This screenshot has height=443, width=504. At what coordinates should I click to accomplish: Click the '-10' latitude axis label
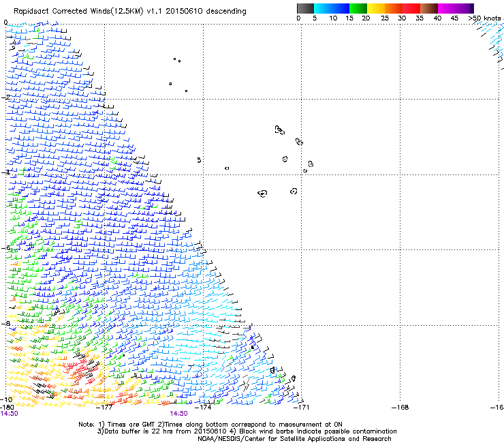(x=6, y=399)
